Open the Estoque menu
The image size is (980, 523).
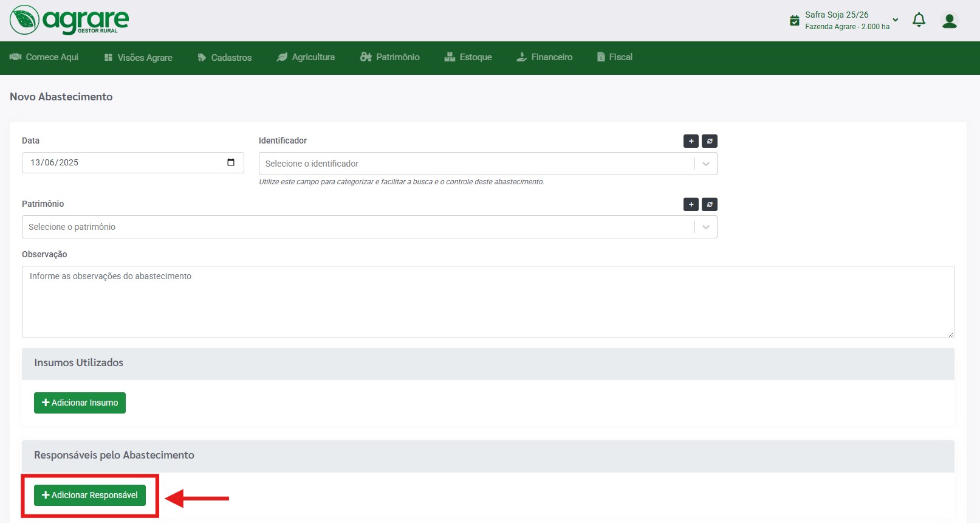pos(468,57)
